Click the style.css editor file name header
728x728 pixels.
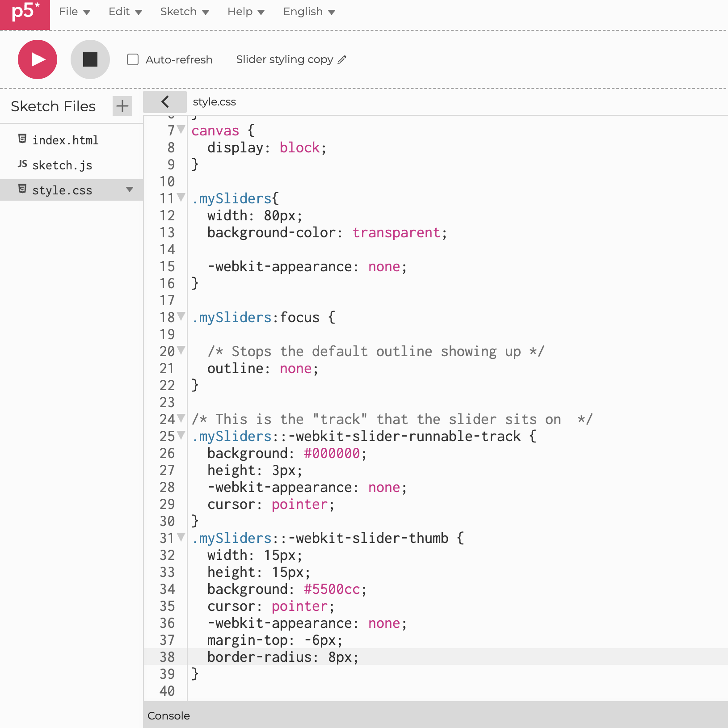click(215, 102)
